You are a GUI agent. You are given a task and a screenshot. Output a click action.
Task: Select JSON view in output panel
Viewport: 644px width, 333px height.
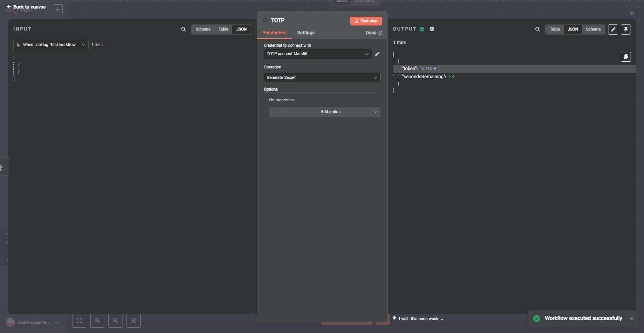pos(573,29)
